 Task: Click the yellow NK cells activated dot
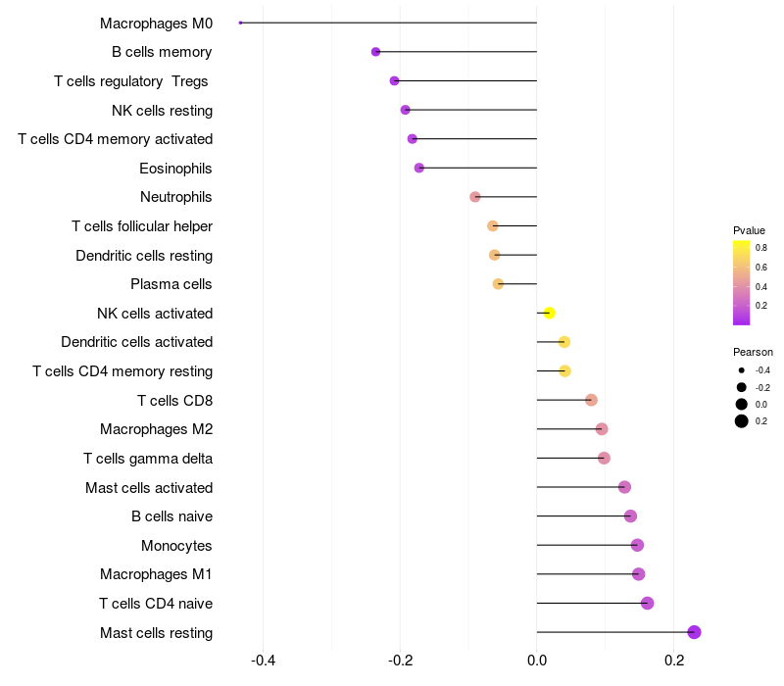[x=550, y=313]
